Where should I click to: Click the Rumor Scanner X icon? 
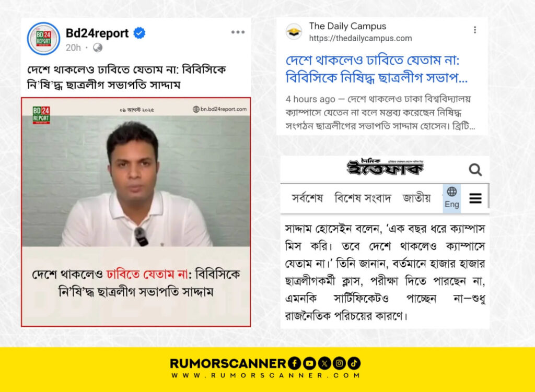tap(324, 363)
